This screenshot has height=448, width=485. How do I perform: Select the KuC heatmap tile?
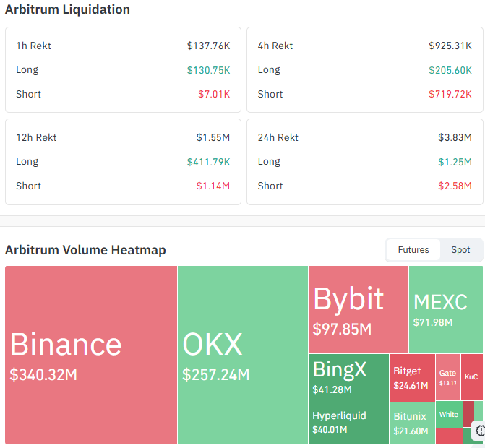pyautogui.click(x=472, y=377)
